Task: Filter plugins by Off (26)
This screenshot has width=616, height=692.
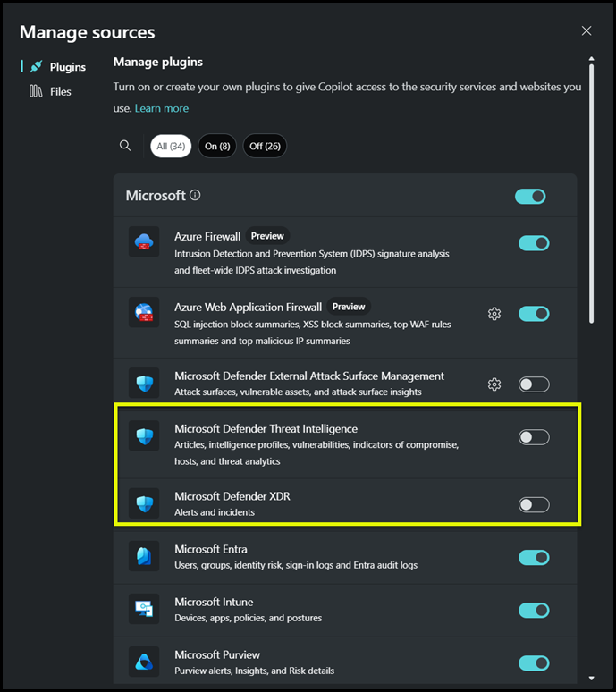Action: click(x=265, y=146)
